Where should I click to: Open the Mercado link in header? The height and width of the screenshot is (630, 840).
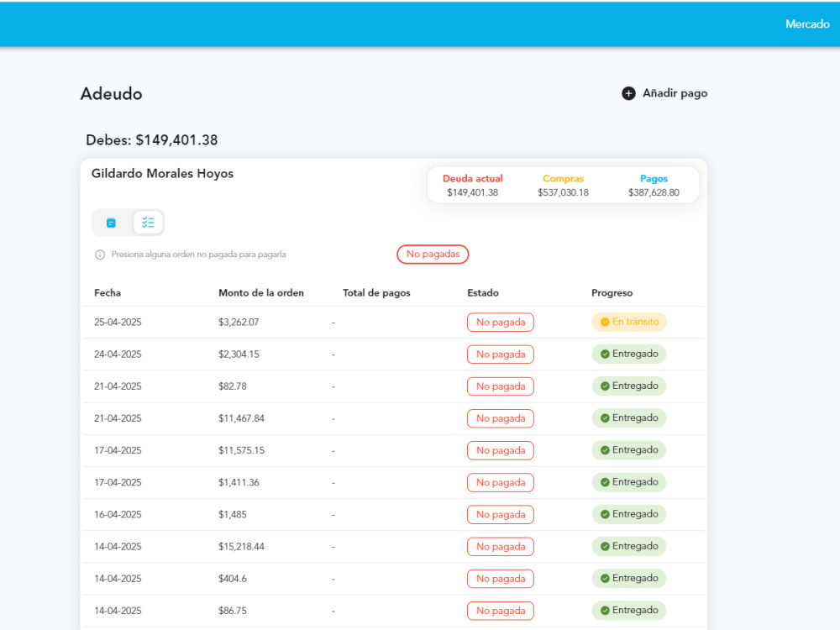click(x=807, y=24)
